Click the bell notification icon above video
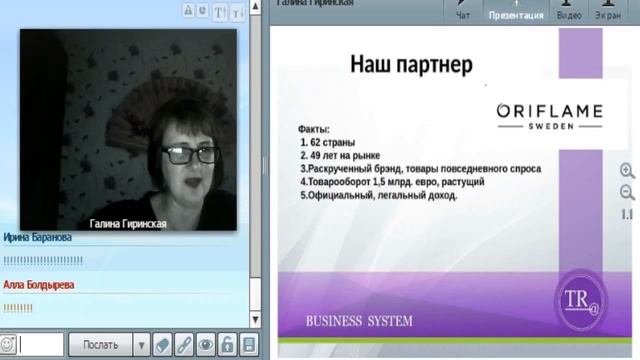 188,10
